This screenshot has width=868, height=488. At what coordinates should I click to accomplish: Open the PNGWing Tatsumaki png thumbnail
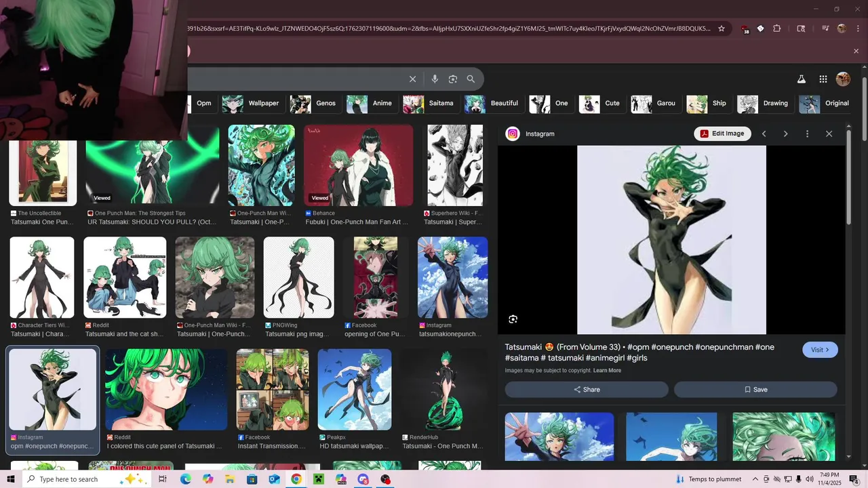(x=298, y=277)
